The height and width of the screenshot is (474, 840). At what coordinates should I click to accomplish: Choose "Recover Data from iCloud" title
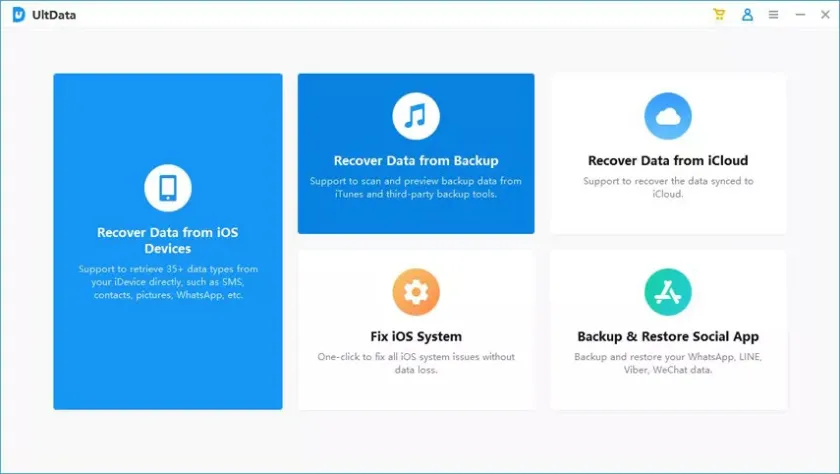(668, 161)
